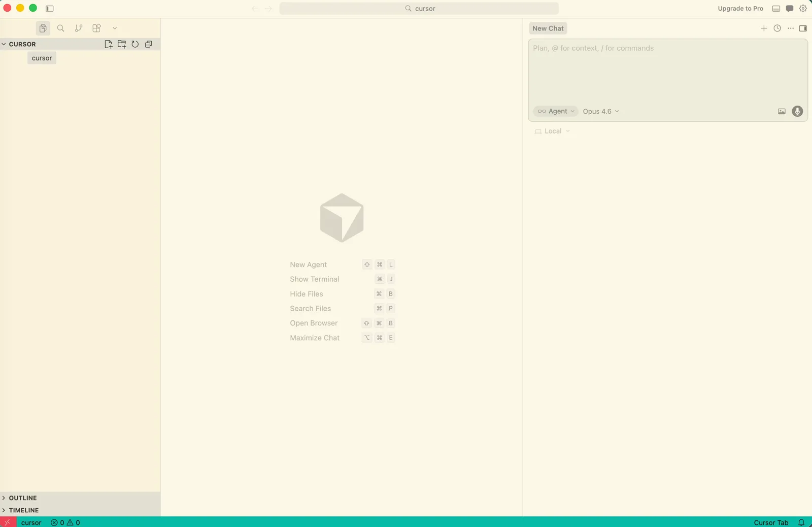Open the command center search box labeled cursor

419,9
